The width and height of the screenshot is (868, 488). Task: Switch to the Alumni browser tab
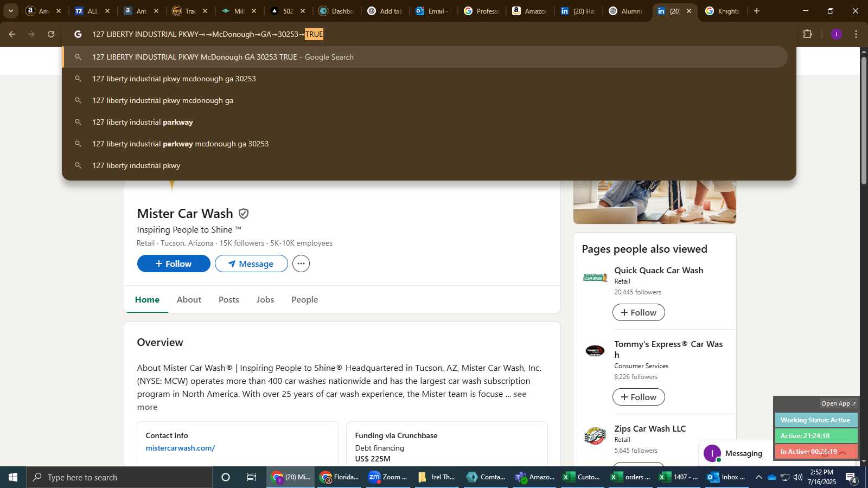pyautogui.click(x=627, y=11)
